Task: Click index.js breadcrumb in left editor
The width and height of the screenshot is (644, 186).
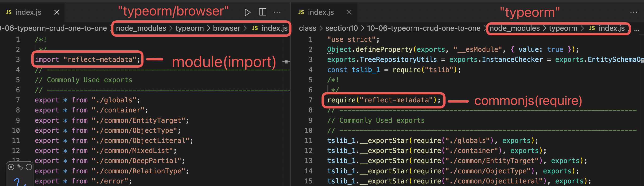Action: pos(275,28)
